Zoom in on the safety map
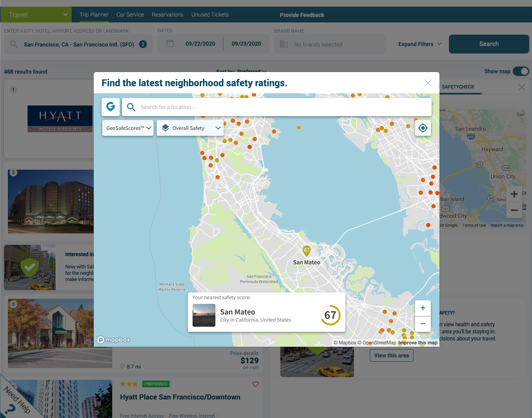 pos(423,308)
